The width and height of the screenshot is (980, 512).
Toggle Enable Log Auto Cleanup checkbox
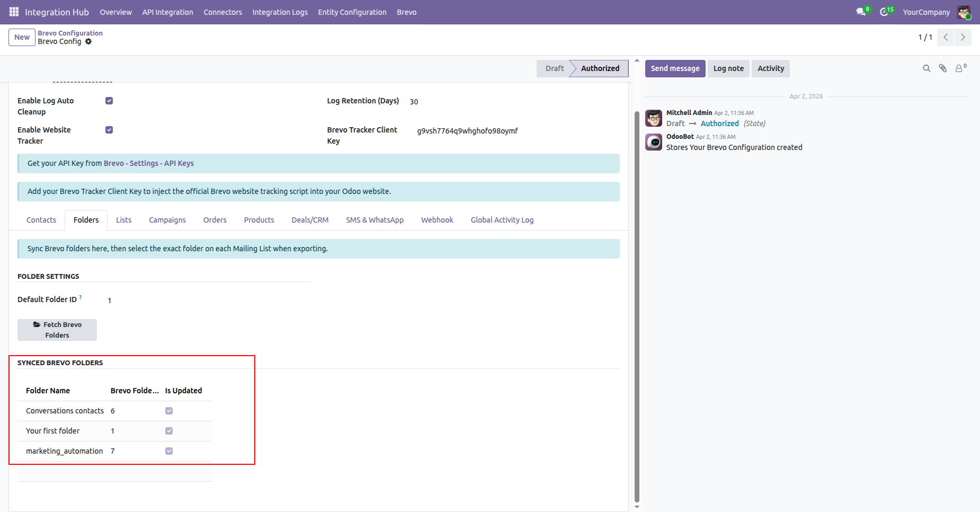click(x=109, y=101)
